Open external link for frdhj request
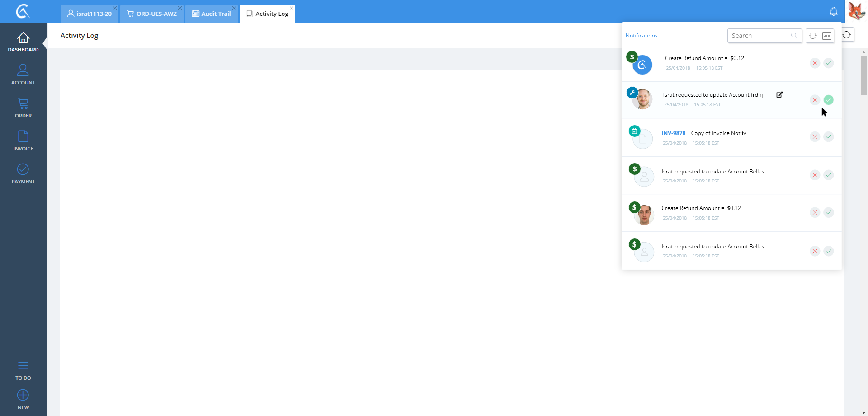 [779, 95]
